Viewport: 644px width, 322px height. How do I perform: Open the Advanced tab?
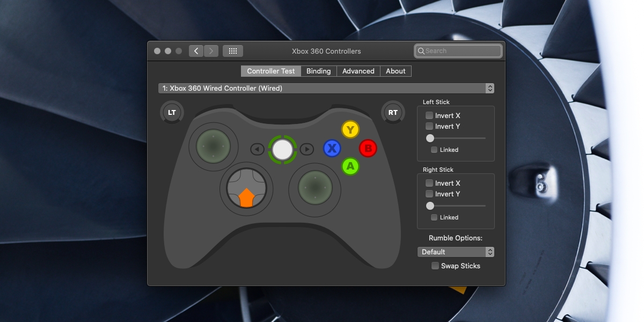pyautogui.click(x=358, y=71)
